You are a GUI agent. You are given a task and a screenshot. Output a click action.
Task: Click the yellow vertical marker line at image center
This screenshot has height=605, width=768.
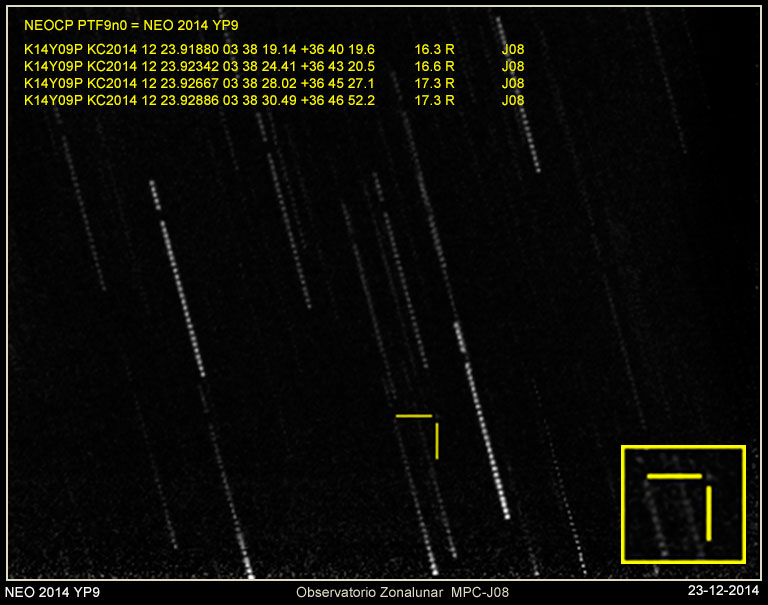coord(437,440)
